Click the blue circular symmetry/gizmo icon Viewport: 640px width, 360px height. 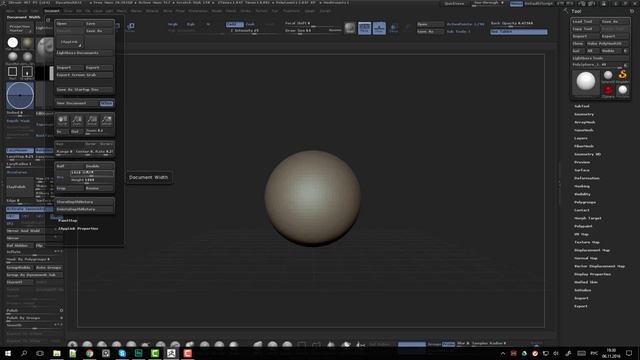tap(20, 96)
